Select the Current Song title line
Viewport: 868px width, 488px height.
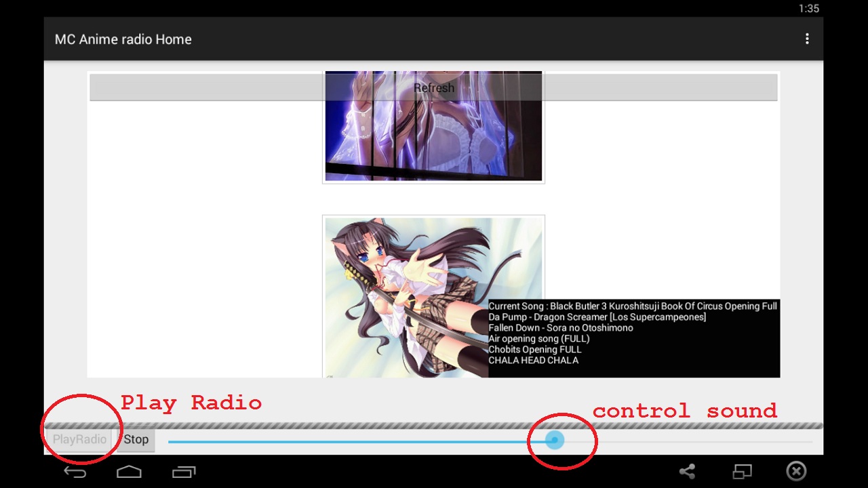(633, 306)
